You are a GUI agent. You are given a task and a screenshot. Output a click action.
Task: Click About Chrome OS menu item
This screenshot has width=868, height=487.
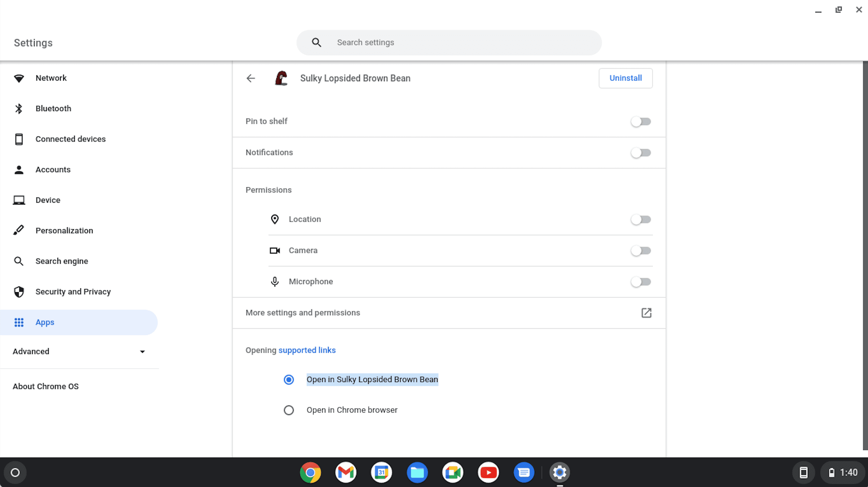coord(45,386)
